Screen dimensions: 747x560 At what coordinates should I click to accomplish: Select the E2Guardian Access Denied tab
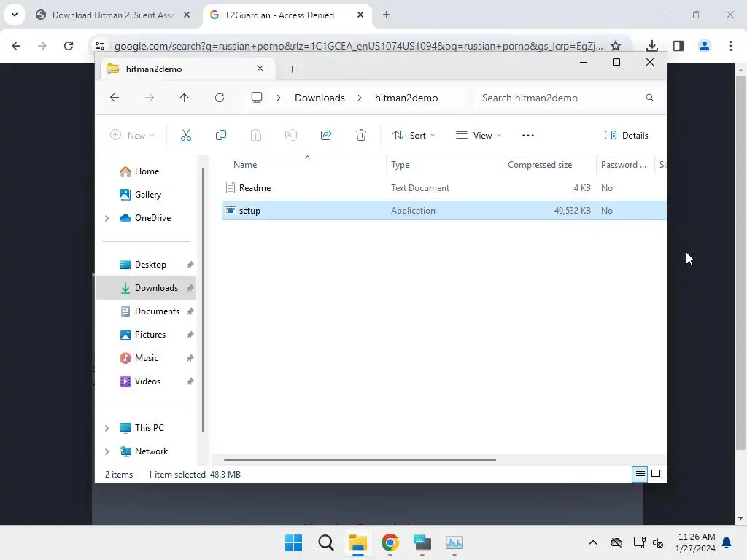pyautogui.click(x=280, y=15)
